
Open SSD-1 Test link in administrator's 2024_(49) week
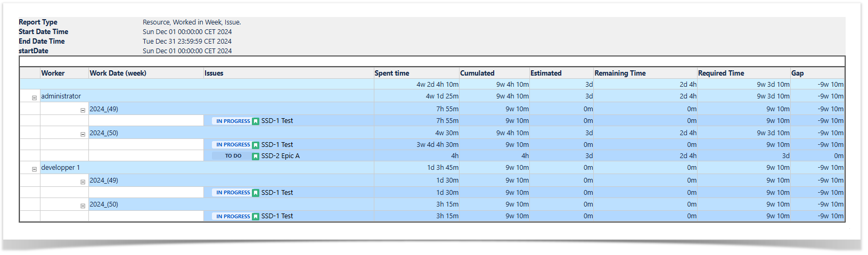tap(277, 121)
